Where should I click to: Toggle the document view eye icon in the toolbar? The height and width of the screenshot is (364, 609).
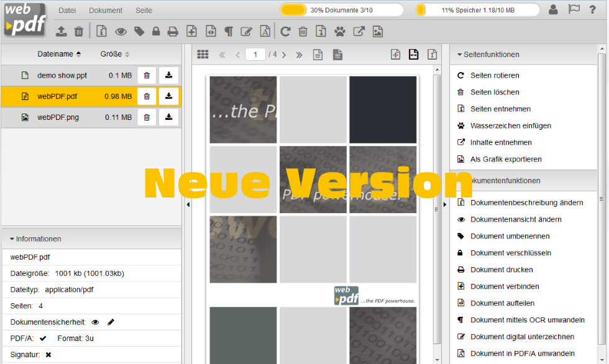121,31
